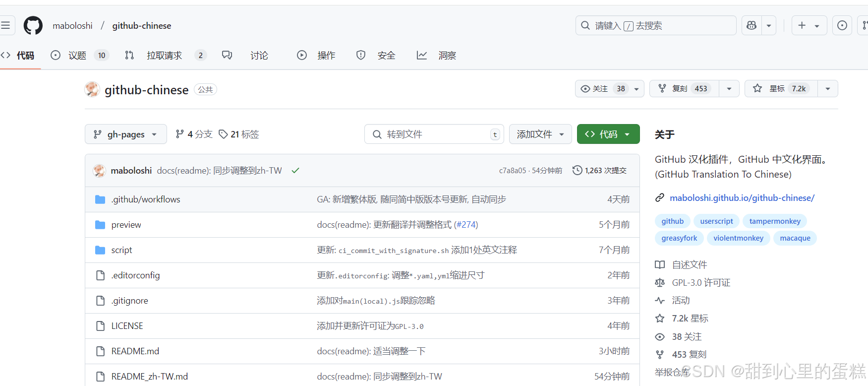Click the 关注 watch button
The width and height of the screenshot is (868, 386).
[610, 89]
